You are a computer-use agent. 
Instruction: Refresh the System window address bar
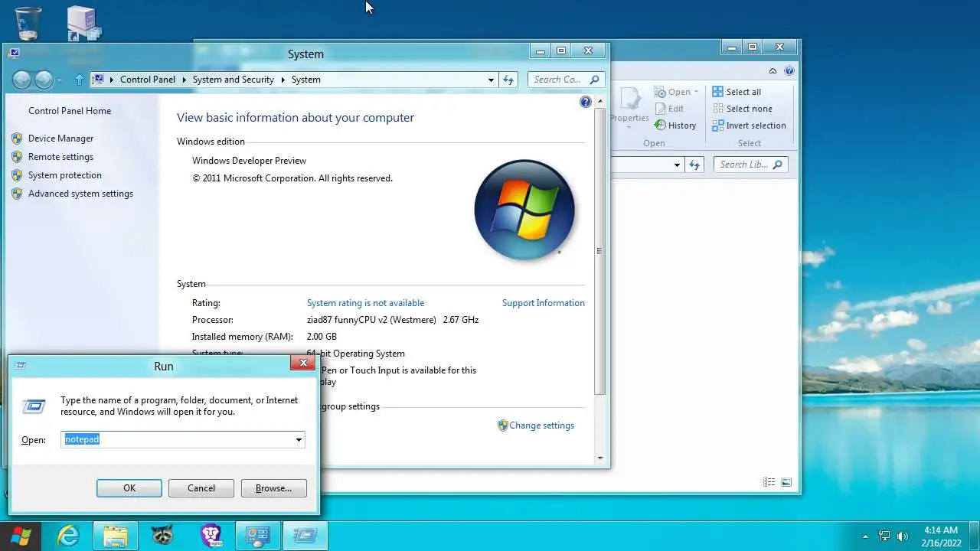click(x=509, y=80)
